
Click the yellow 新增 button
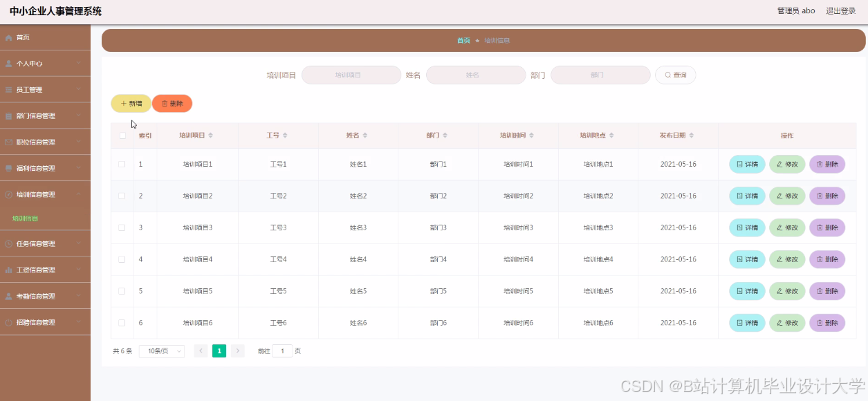131,104
